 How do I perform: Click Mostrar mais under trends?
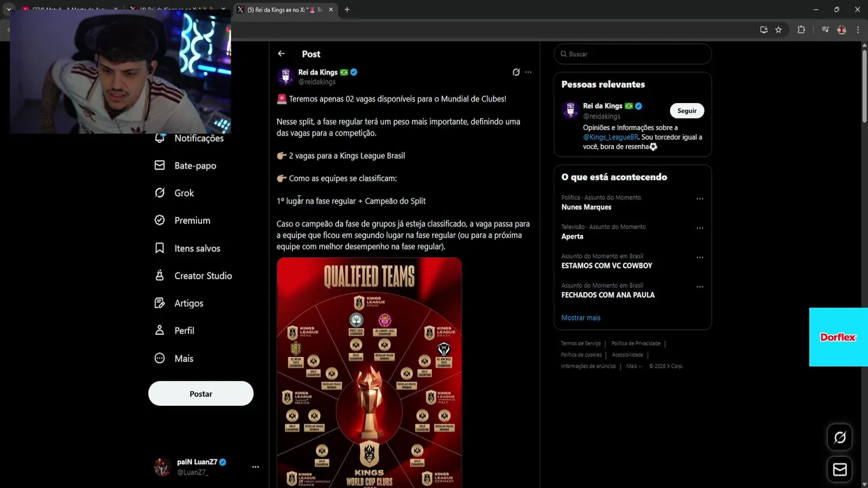tap(580, 318)
